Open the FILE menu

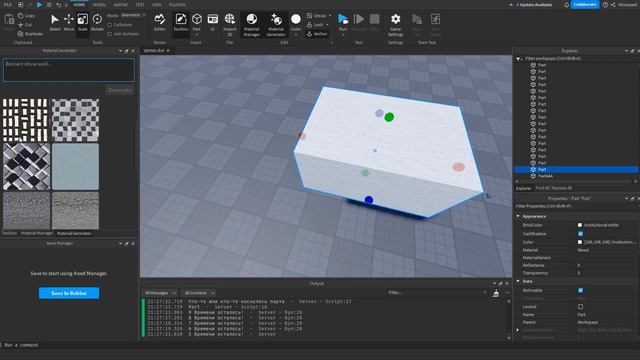coord(7,4)
